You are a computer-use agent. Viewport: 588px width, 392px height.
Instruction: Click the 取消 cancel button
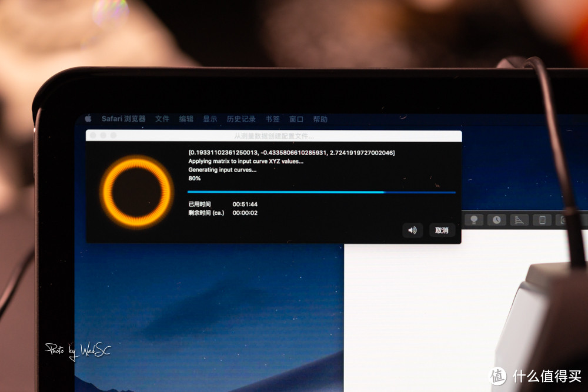point(442,230)
